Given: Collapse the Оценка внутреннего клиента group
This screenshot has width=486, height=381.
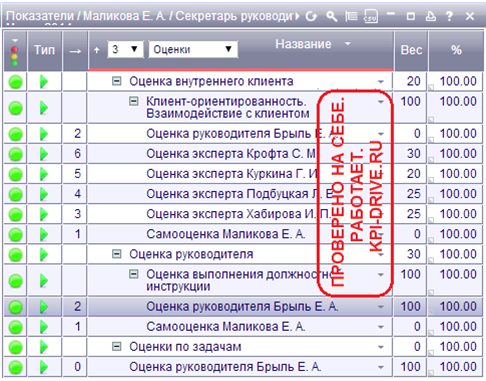Looking at the screenshot, I should (x=116, y=81).
